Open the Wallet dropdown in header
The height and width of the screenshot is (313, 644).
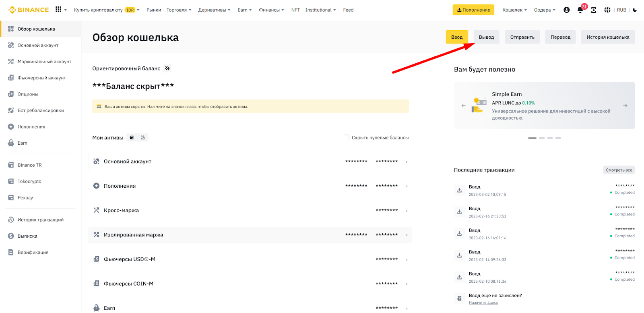point(514,10)
